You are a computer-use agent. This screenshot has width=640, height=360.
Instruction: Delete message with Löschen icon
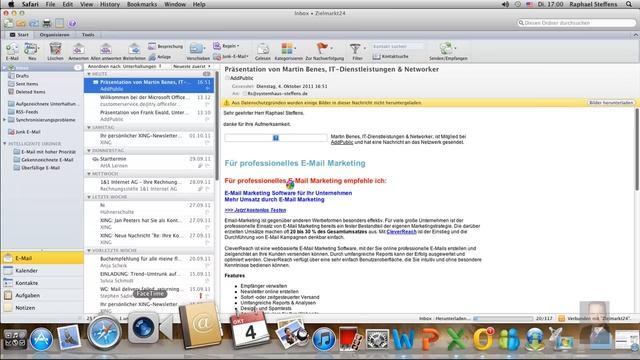[x=55, y=49]
